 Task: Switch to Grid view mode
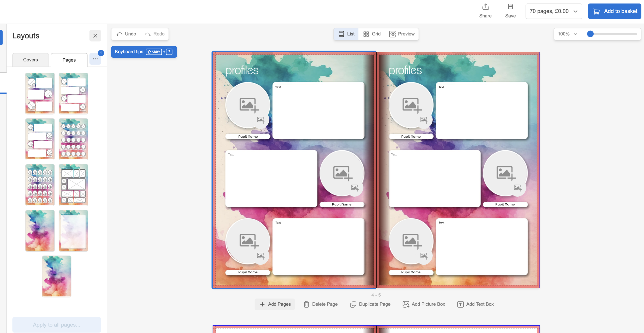click(x=372, y=34)
